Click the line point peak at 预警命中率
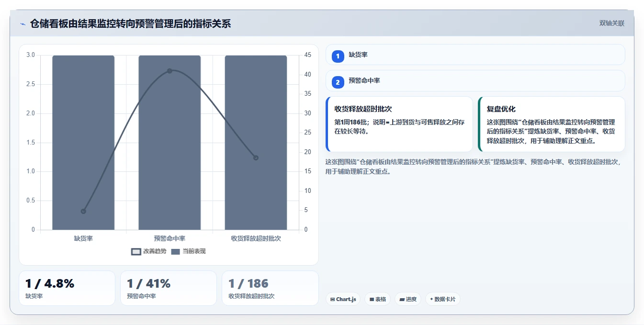The width and height of the screenshot is (644, 325). [x=169, y=71]
